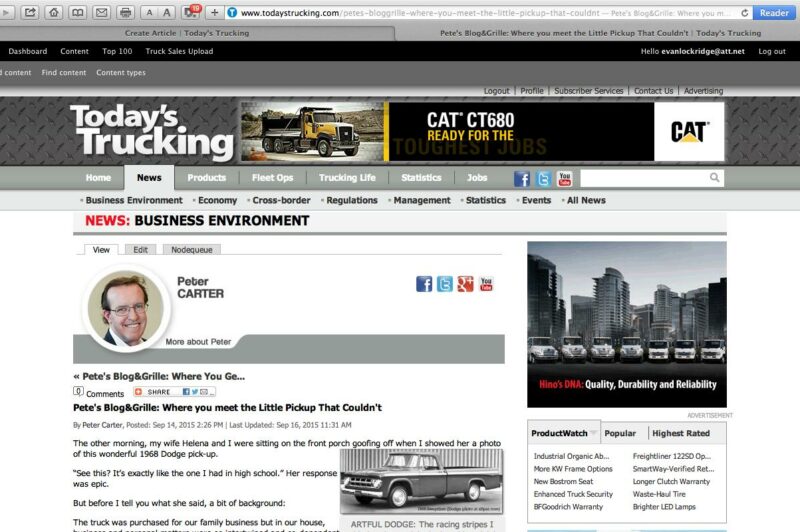Open the Economy news subcategory
Viewport: 800px width, 532px height.
pos(217,200)
